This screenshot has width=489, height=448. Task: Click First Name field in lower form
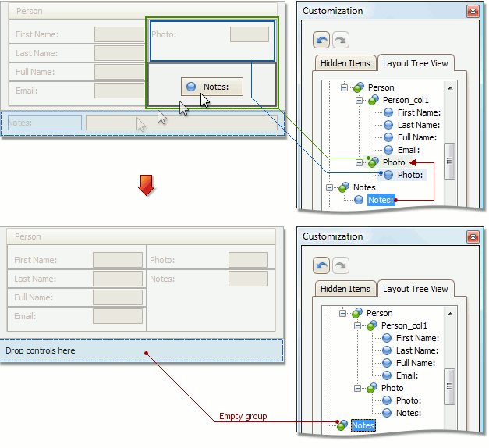[118, 260]
